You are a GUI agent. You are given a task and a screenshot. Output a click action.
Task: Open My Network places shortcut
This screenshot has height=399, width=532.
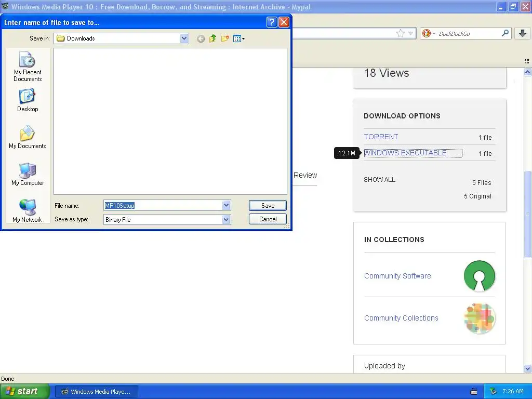tap(28, 211)
